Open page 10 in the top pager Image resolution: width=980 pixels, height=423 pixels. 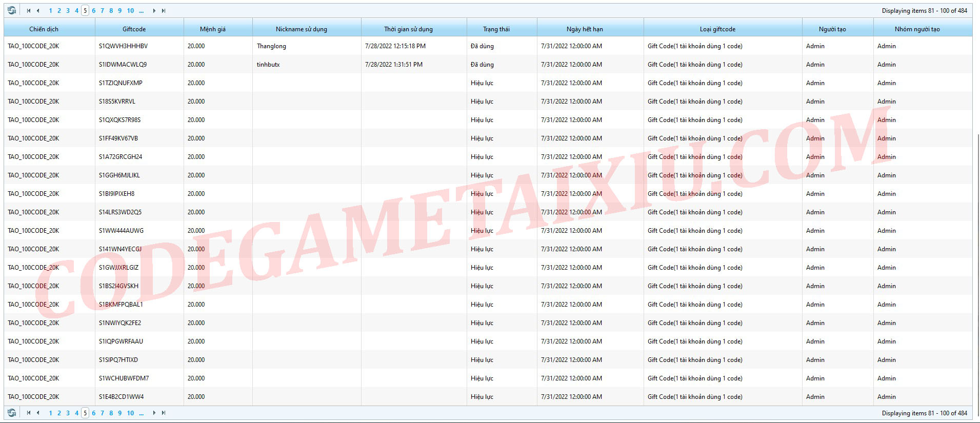point(130,11)
